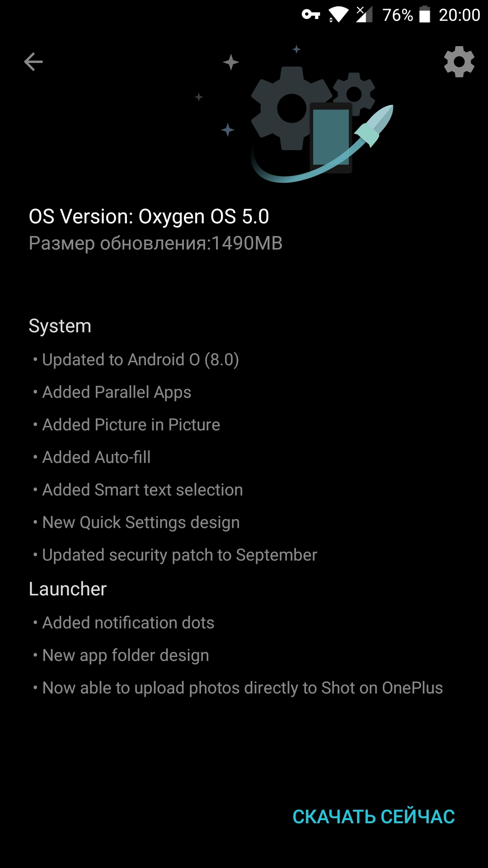The width and height of the screenshot is (488, 868).
Task: Tap the mobile signal status icon
Action: coord(364,14)
